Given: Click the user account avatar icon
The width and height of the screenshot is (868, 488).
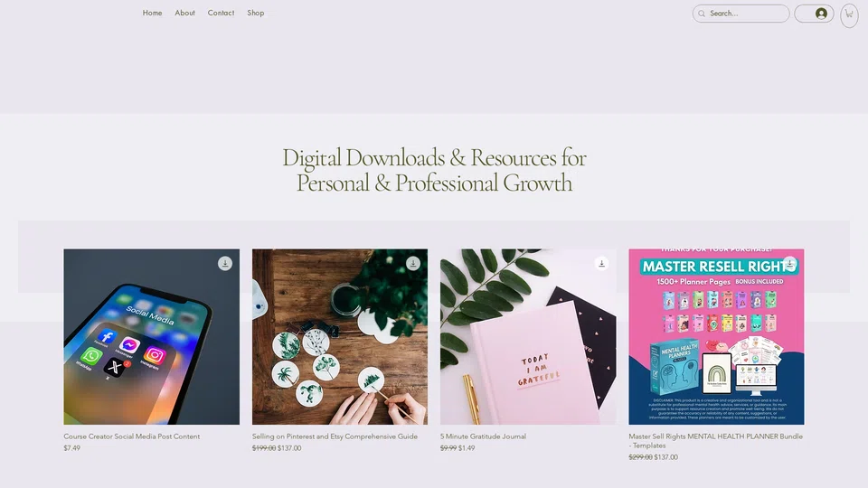Looking at the screenshot, I should tap(822, 14).
